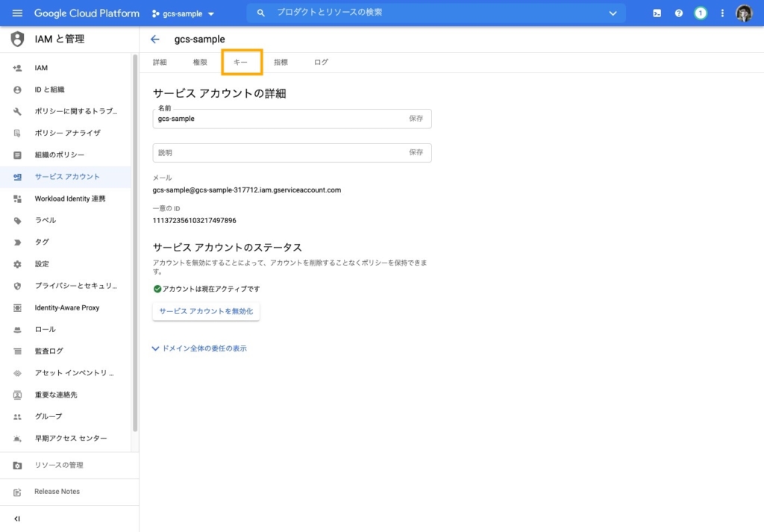Switch to the キー tab
The width and height of the screenshot is (764, 532).
point(241,62)
